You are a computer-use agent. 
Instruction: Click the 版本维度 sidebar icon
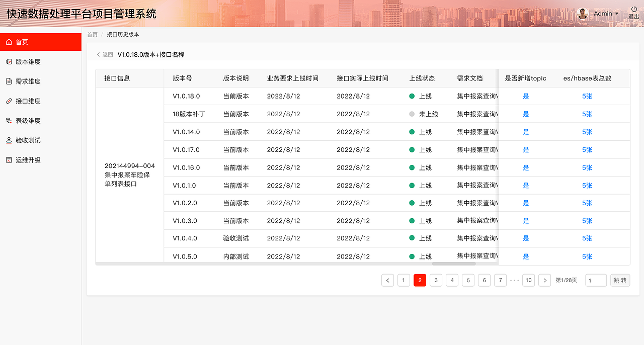pos(9,62)
